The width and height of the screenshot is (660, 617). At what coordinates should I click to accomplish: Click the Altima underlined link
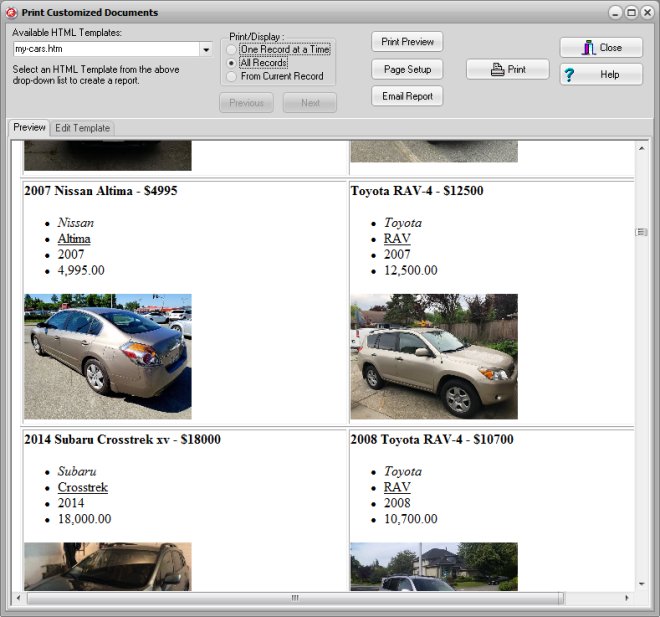74,239
